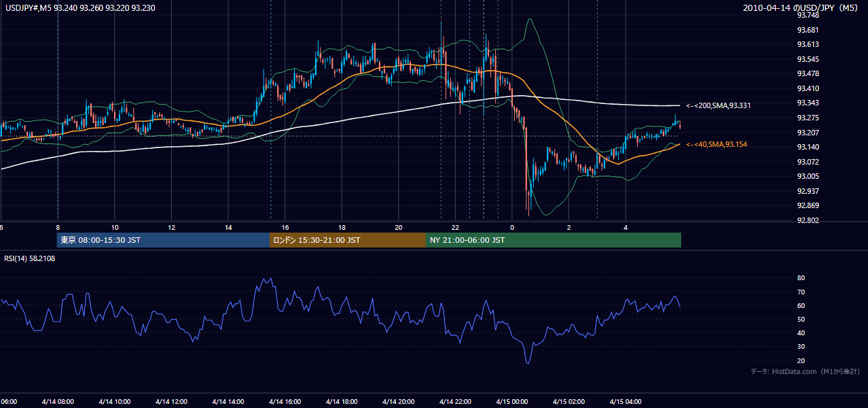Click price axis value 93.140

(808, 147)
